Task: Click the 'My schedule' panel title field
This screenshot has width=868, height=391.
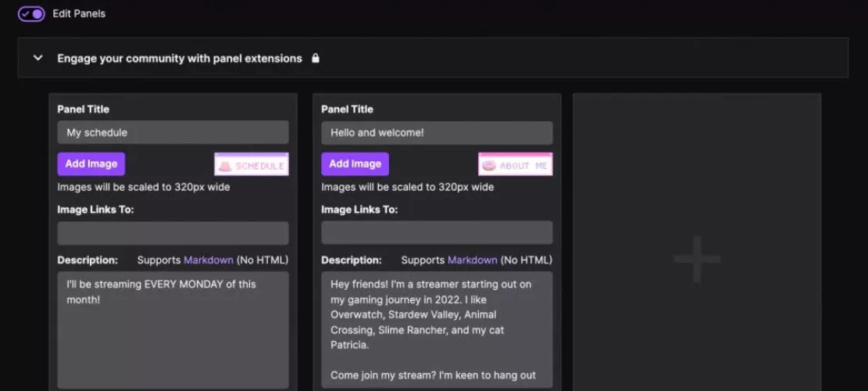Action: click(173, 132)
